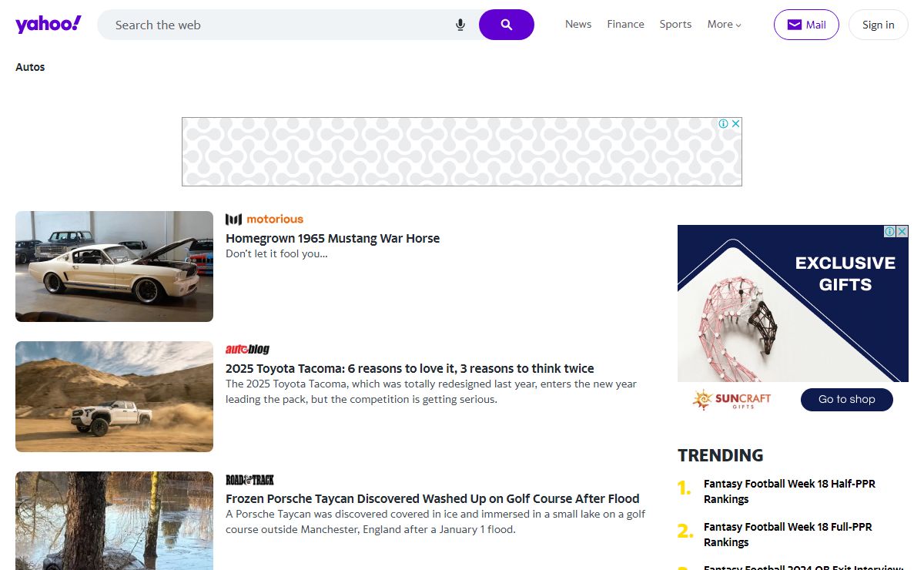Click the Motorious source logo
This screenshot has width=924, height=570.
click(264, 219)
